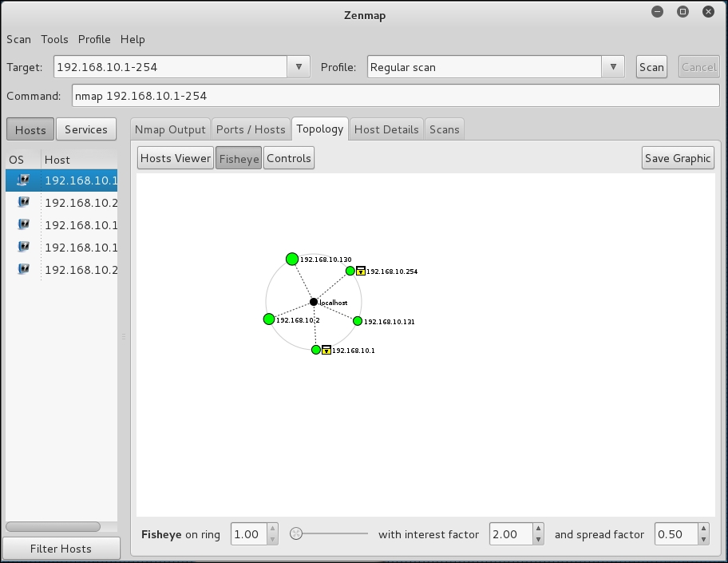The width and height of the screenshot is (728, 563).
Task: Open Filter Hosts at the bottom
Action: pyautogui.click(x=61, y=549)
